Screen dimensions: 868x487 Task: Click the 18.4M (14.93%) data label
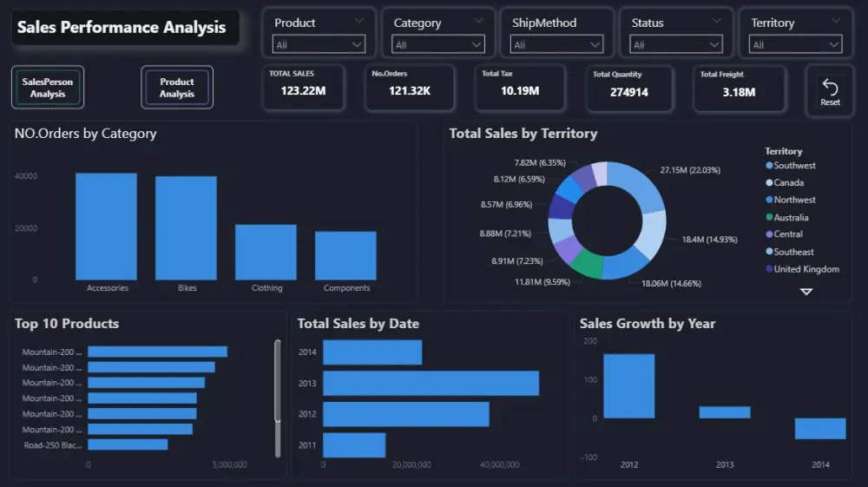[x=710, y=239]
